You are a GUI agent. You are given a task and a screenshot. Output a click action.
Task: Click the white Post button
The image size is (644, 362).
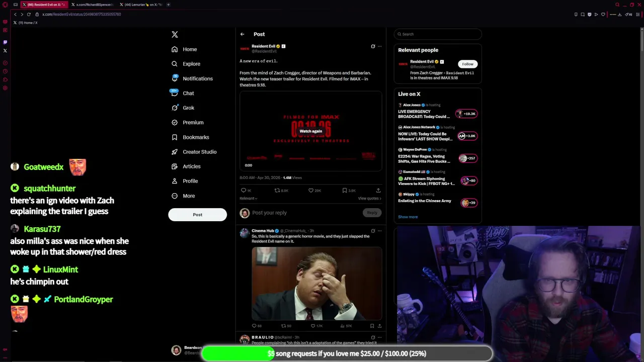pos(197,215)
